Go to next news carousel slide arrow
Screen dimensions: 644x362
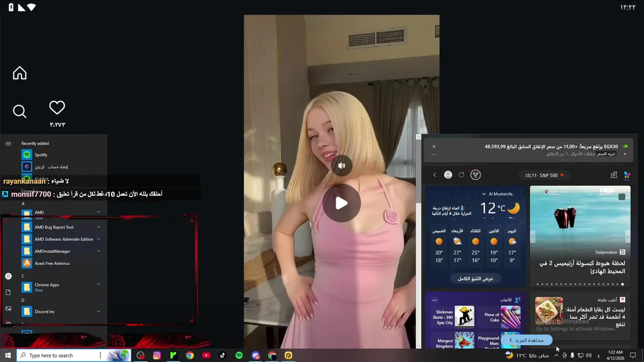pos(627,236)
